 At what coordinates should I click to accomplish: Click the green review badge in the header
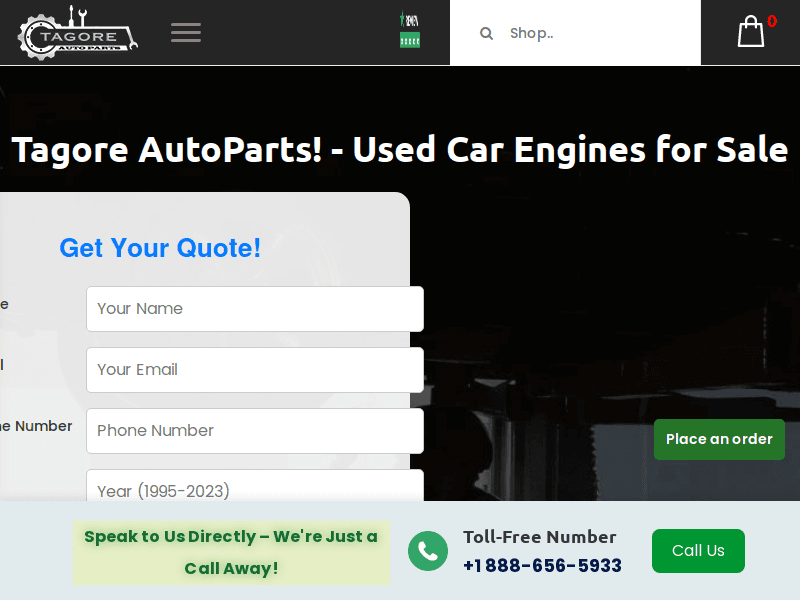pos(409,40)
